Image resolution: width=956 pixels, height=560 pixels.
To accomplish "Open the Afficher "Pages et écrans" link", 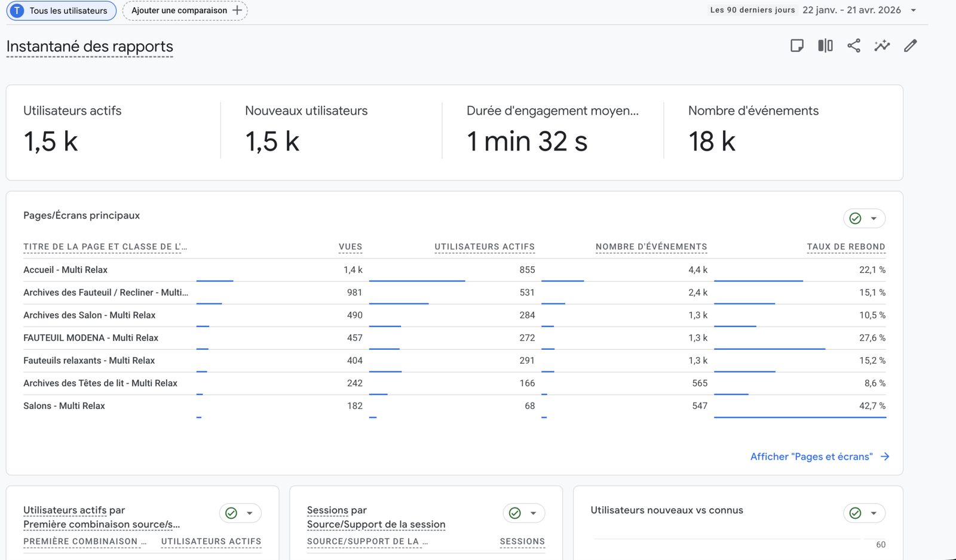I will (x=811, y=457).
